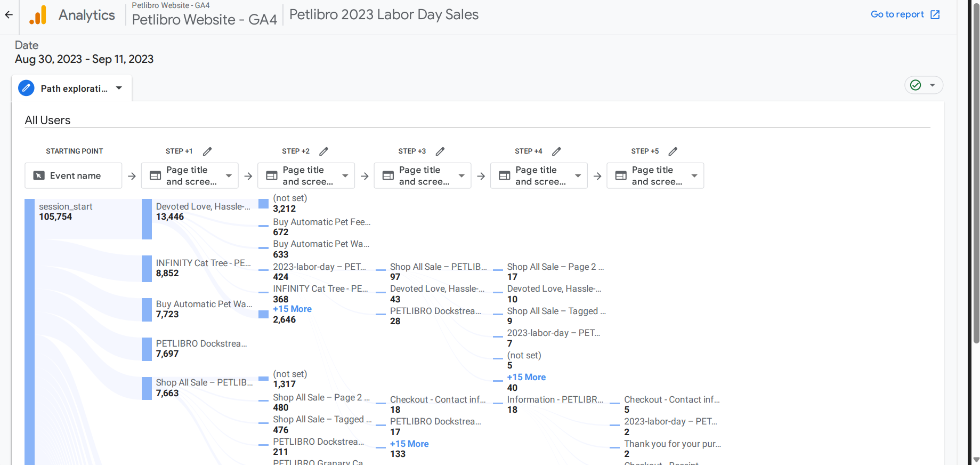Image resolution: width=980 pixels, height=465 pixels.
Task: Click the back arrow icon
Action: coord(9,15)
